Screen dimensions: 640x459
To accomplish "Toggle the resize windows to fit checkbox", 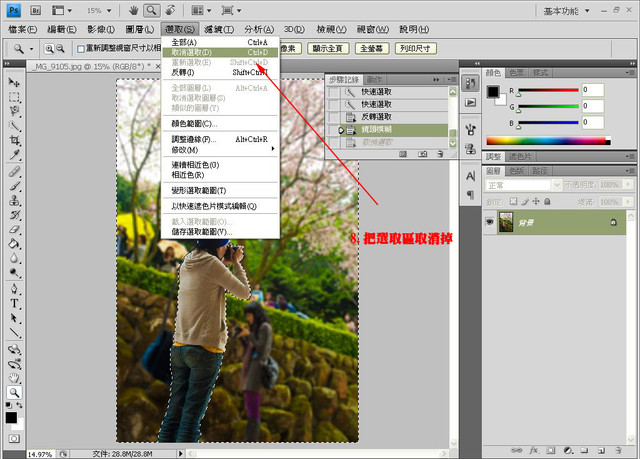I will (81, 49).
